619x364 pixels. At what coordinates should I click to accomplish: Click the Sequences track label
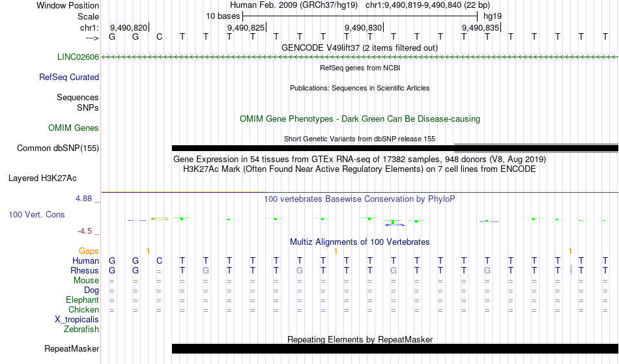point(78,98)
